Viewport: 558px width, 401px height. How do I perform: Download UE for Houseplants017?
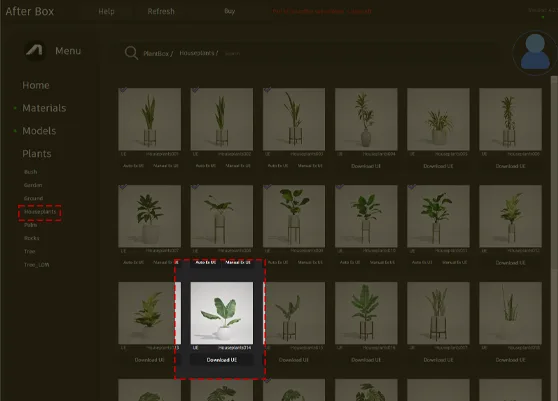coord(438,360)
